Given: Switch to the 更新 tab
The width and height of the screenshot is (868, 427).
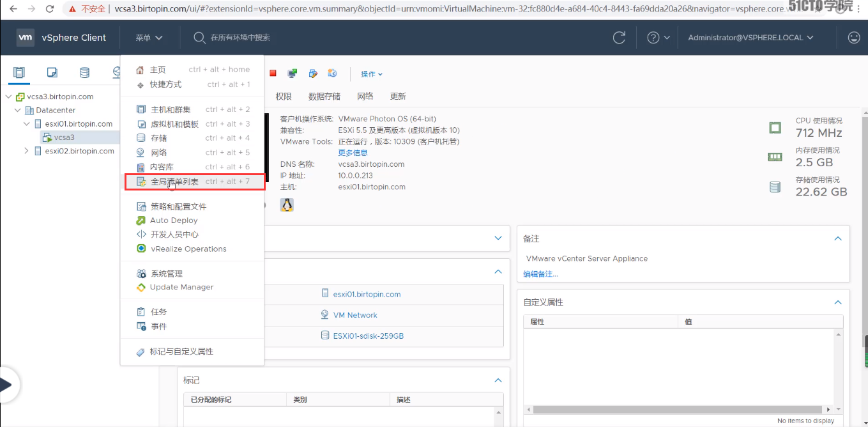Looking at the screenshot, I should tap(398, 97).
